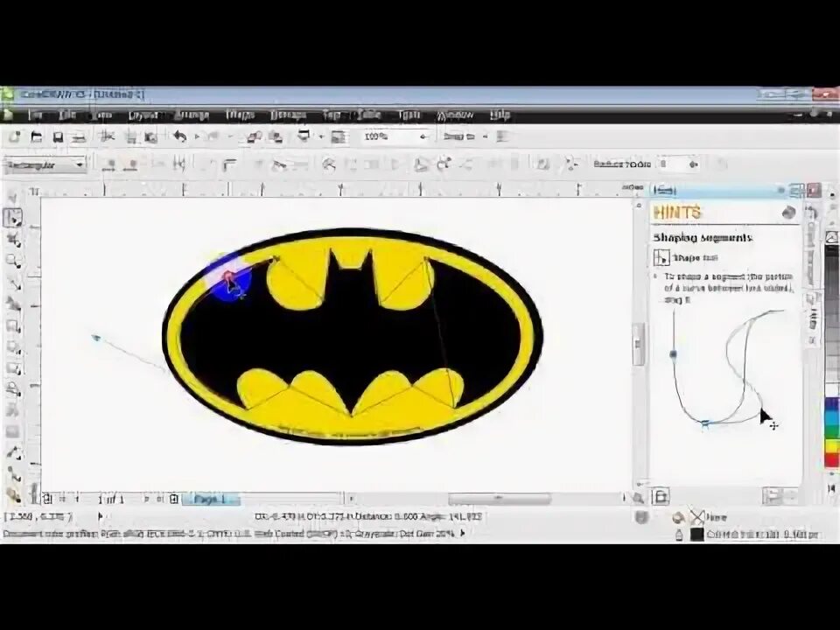Click the Select all nodes icon
This screenshot has height=630, width=840.
coord(571,164)
